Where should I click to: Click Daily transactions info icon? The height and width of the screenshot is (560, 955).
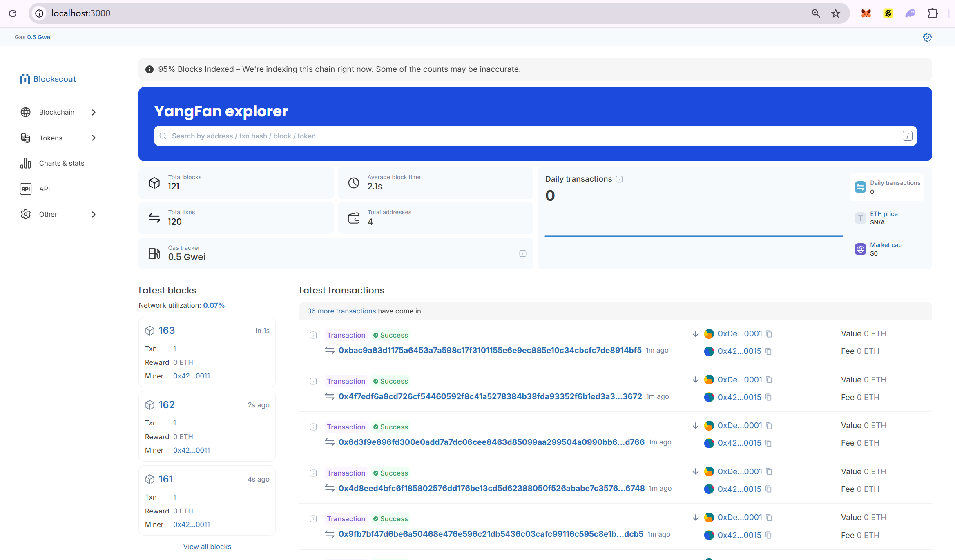(619, 179)
